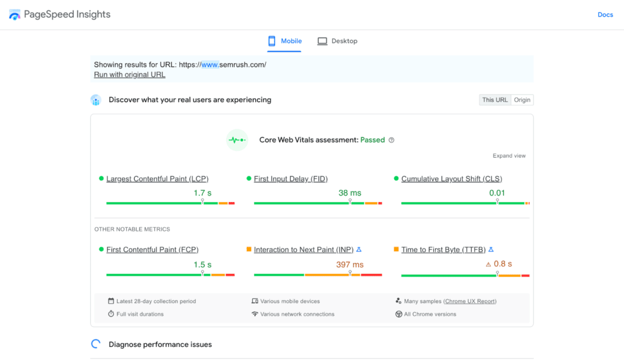Click the orange status square for INP
This screenshot has height=364, width=624.
(x=249, y=249)
